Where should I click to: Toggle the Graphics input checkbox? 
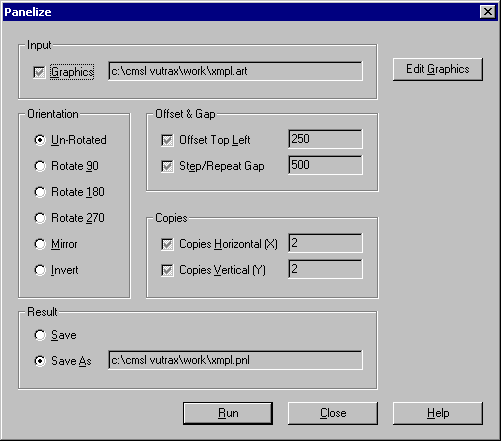point(39,72)
